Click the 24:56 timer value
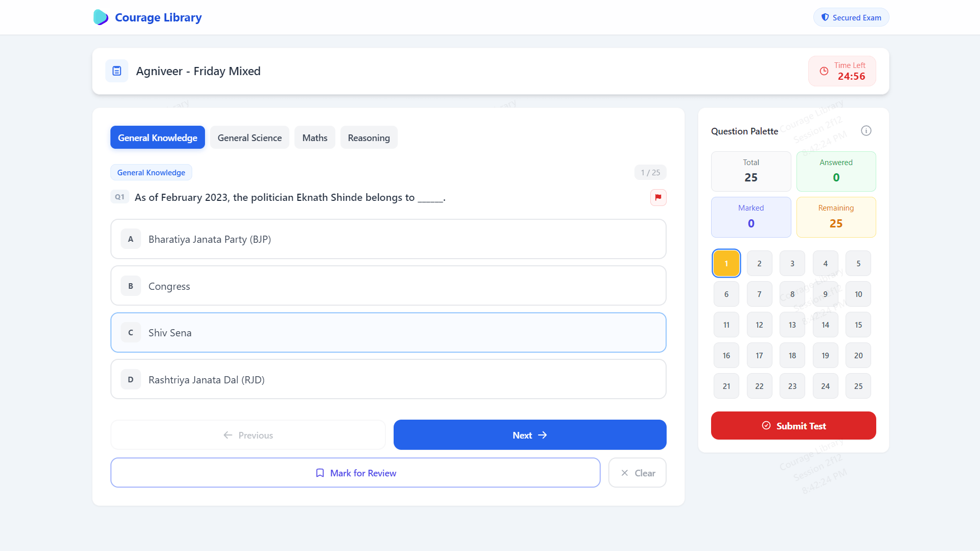The width and height of the screenshot is (980, 551). coord(851,76)
